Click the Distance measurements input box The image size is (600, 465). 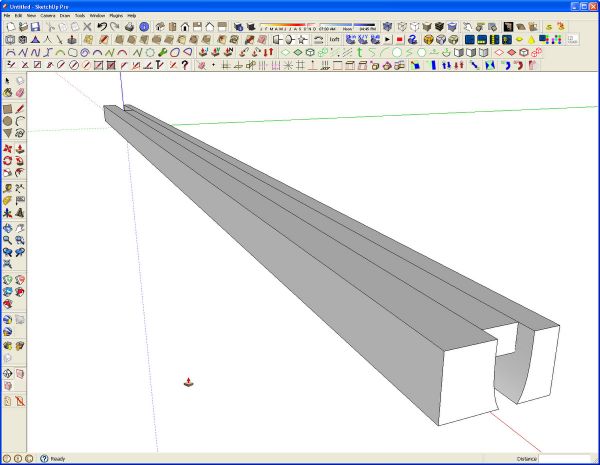pyautogui.click(x=565, y=458)
